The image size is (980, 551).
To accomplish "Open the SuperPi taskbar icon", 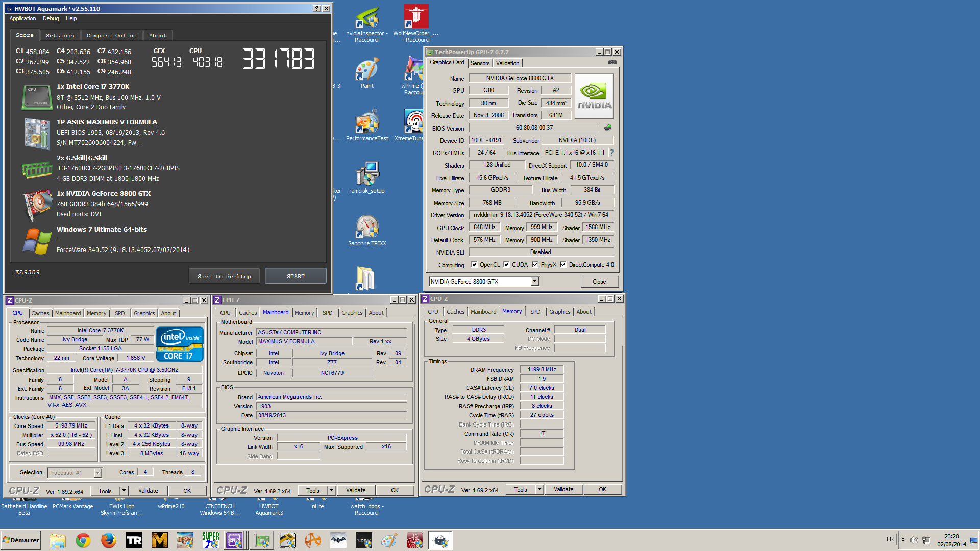I will (211, 540).
